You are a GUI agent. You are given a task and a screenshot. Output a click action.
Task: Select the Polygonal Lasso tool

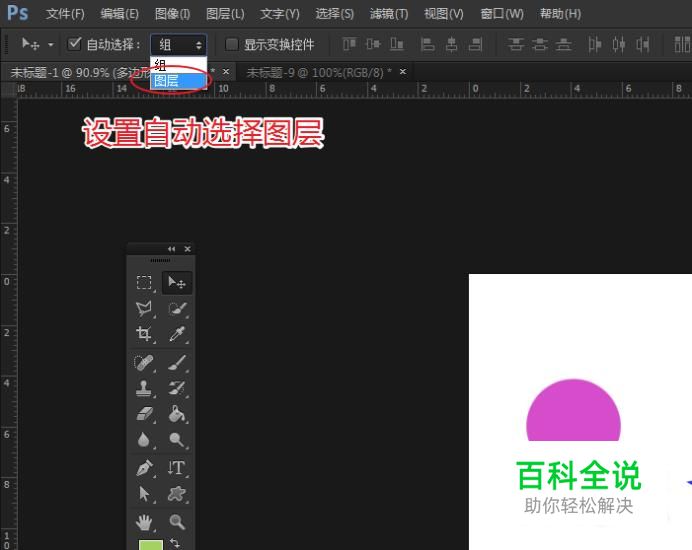coord(144,308)
